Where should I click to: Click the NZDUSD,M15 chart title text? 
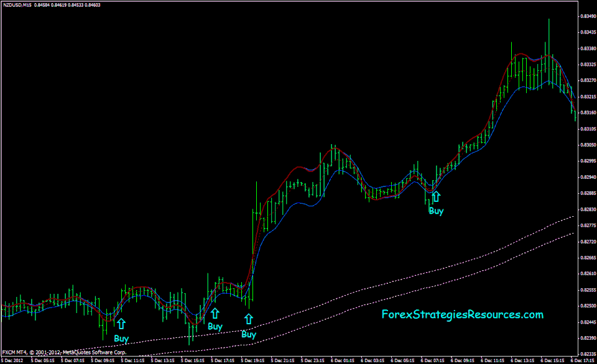click(x=17, y=5)
